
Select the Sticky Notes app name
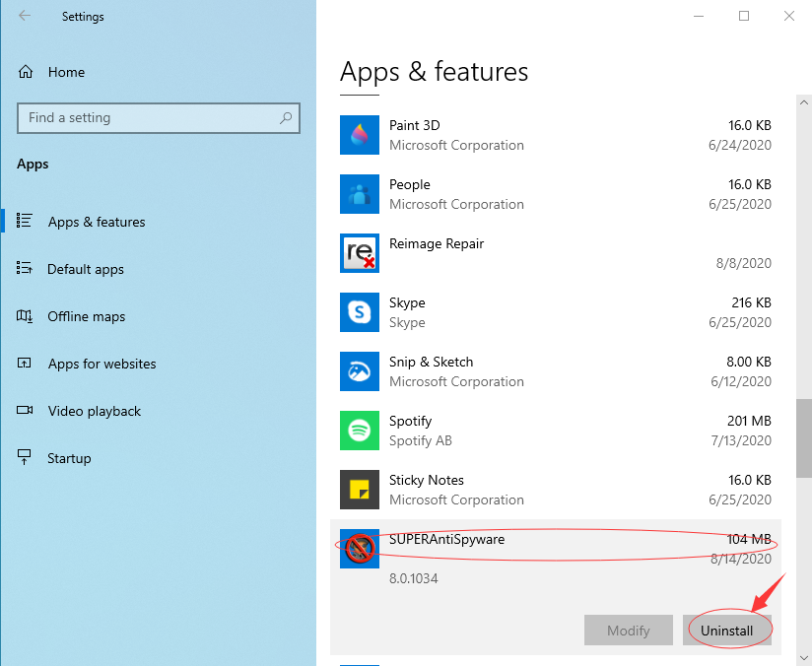click(426, 480)
